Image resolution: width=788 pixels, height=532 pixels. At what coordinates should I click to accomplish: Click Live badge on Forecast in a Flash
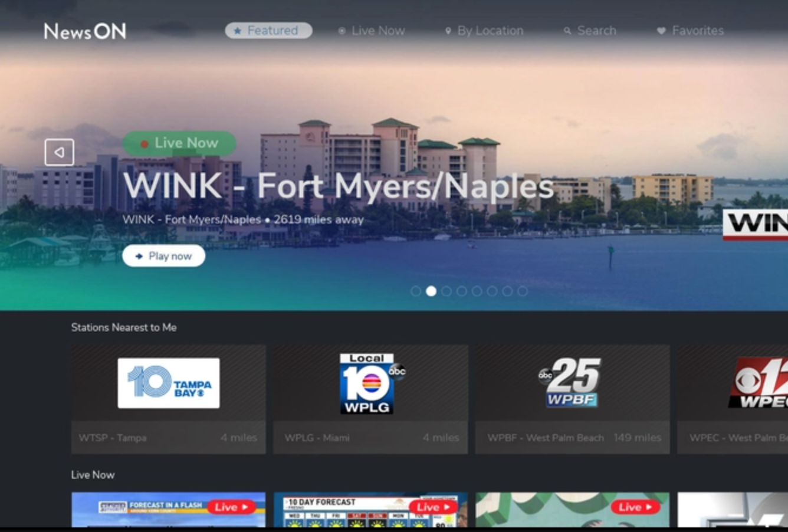[x=232, y=507]
